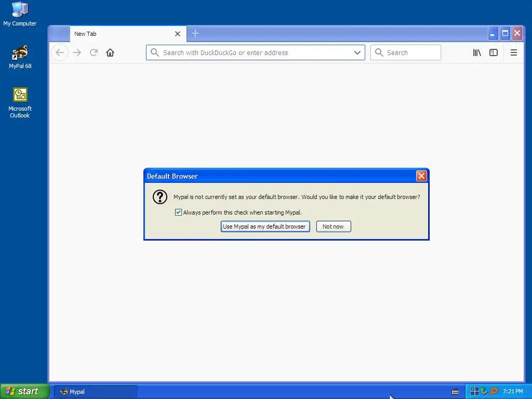The height and width of the screenshot is (399, 532).
Task: Go back using the back arrow
Action: tap(60, 52)
